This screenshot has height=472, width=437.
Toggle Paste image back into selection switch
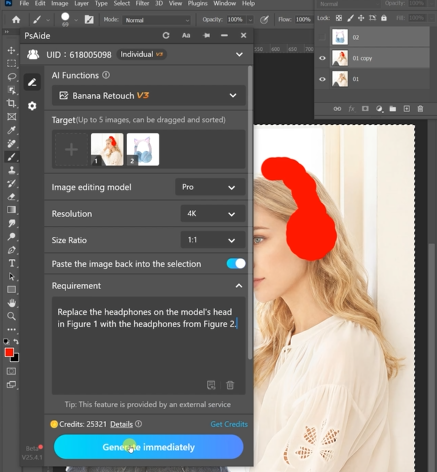236,264
